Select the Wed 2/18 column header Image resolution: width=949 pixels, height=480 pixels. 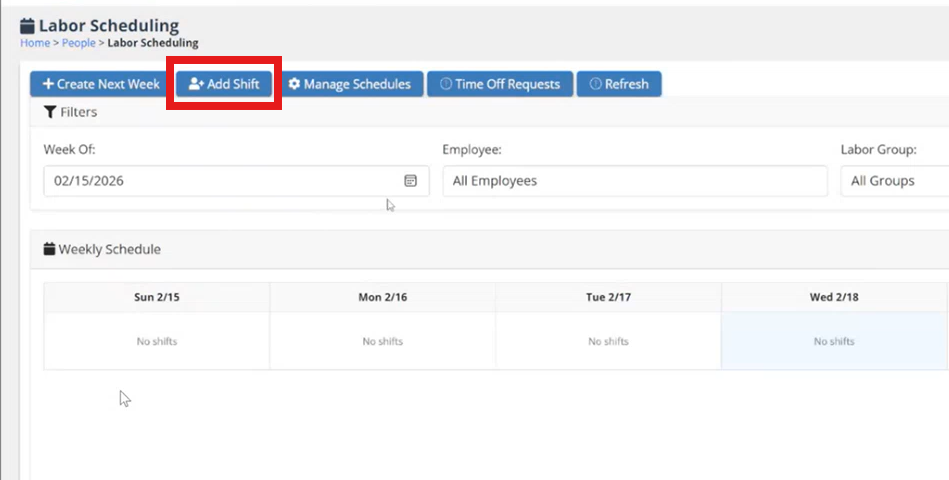[x=834, y=297]
